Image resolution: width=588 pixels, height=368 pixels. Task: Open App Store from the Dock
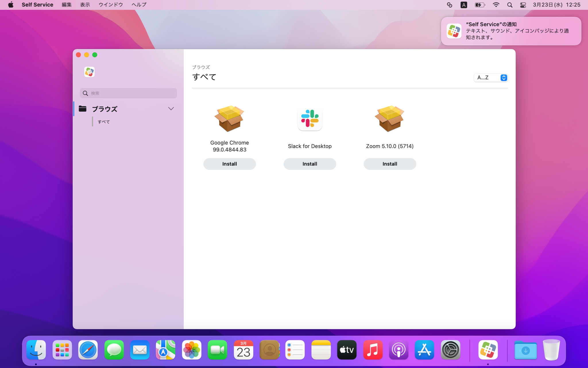point(425,350)
